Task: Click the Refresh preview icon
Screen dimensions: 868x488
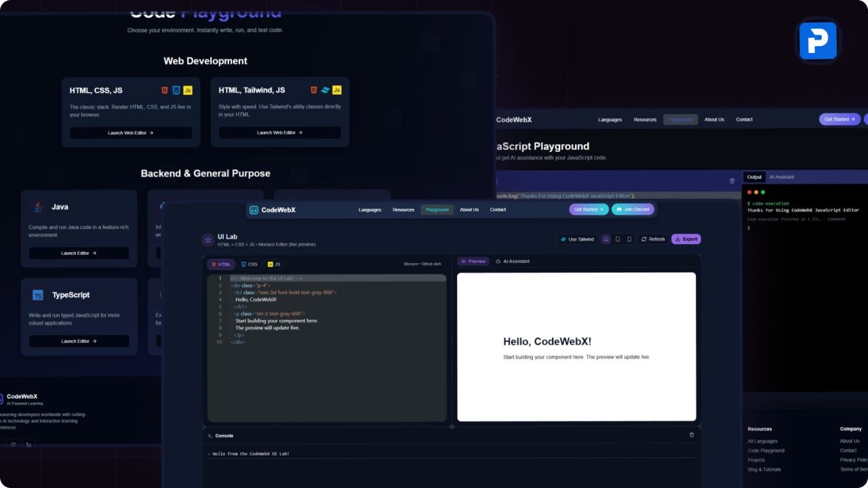Action: [x=645, y=239]
